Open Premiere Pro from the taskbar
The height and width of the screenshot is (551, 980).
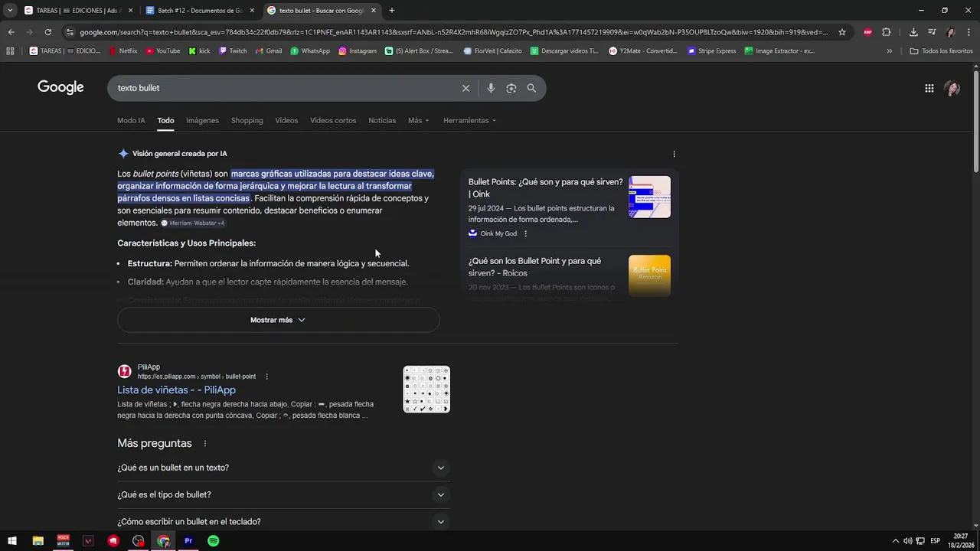click(188, 541)
